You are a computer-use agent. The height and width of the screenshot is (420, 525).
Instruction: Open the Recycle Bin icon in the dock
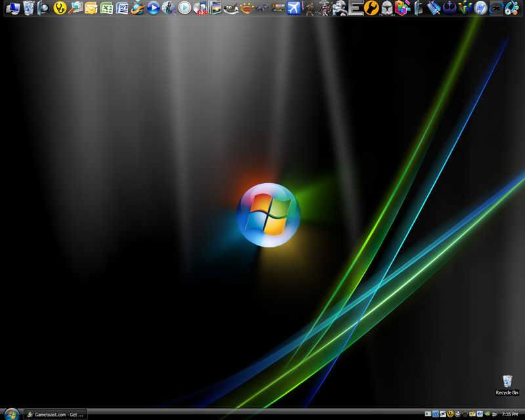[29, 8]
